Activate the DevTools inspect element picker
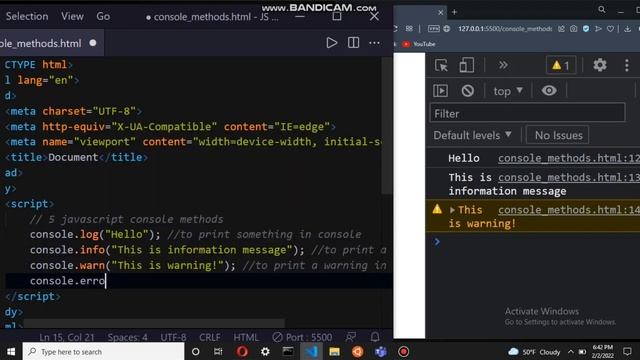This screenshot has width=640, height=360. pyautogui.click(x=441, y=65)
